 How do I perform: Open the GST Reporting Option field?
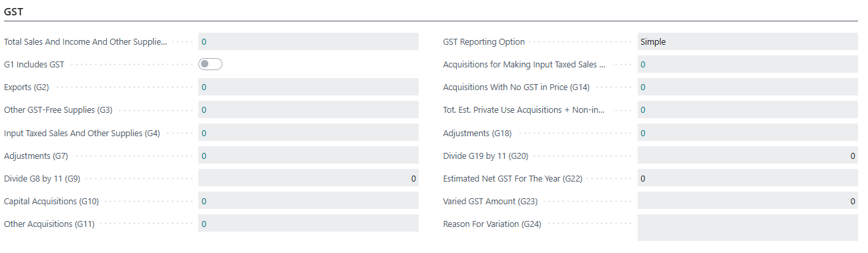click(x=748, y=41)
